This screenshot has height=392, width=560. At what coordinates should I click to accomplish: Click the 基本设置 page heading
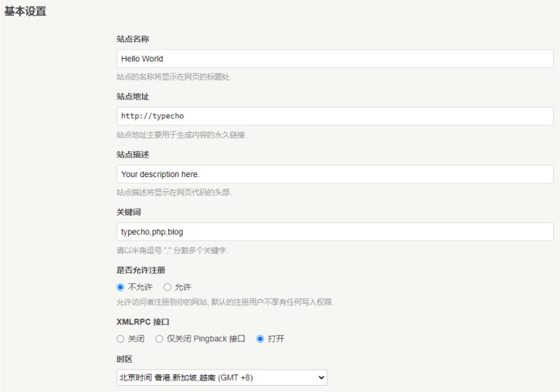(x=25, y=11)
